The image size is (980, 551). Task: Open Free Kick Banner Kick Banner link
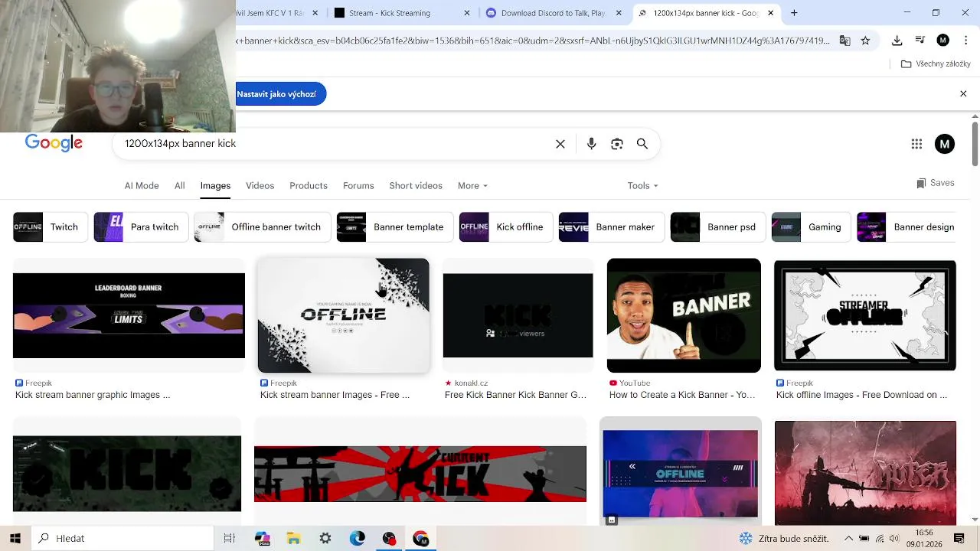[x=515, y=395]
